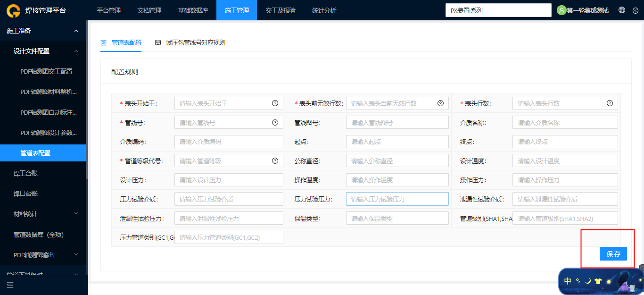The image size is (644, 295).
Task: Focus the 设计温度 input field
Action: point(565,161)
